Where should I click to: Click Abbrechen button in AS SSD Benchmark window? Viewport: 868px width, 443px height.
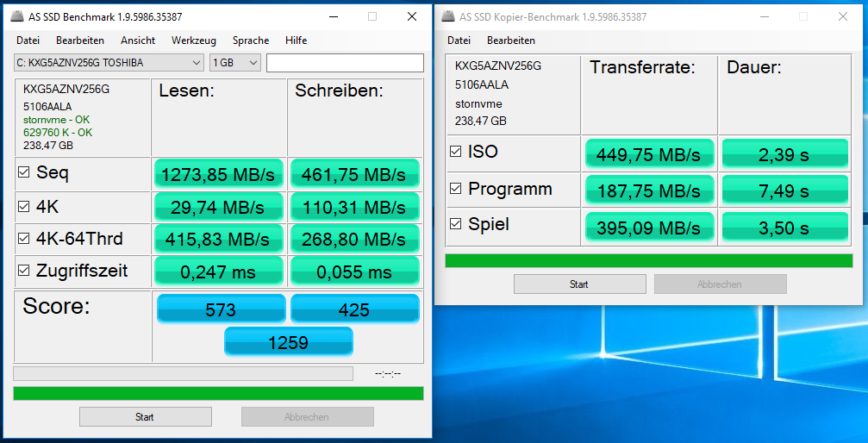pyautogui.click(x=307, y=417)
